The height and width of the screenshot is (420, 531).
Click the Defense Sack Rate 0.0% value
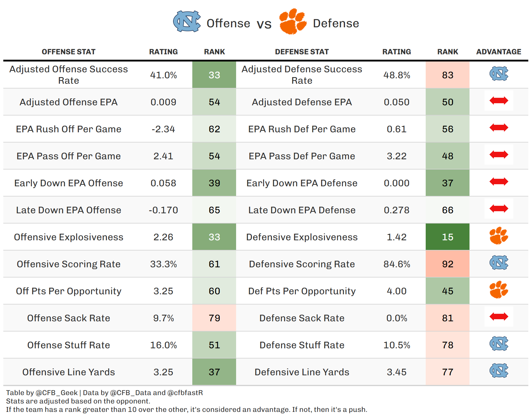click(x=397, y=318)
